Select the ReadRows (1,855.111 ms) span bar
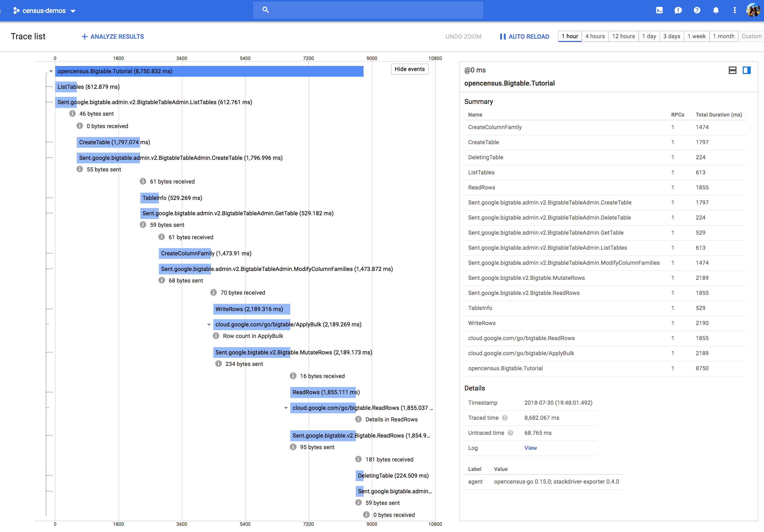The width and height of the screenshot is (764, 532). tap(323, 392)
